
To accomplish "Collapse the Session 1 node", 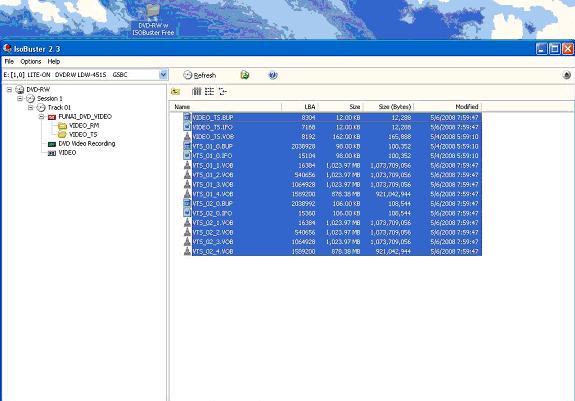I will (x=20, y=98).
